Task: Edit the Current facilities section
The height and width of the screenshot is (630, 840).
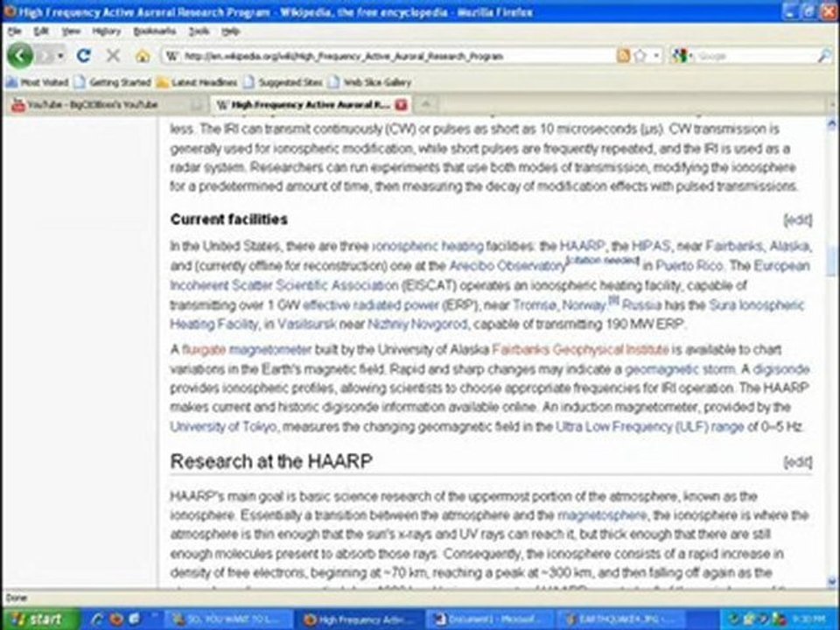Action: [x=798, y=220]
